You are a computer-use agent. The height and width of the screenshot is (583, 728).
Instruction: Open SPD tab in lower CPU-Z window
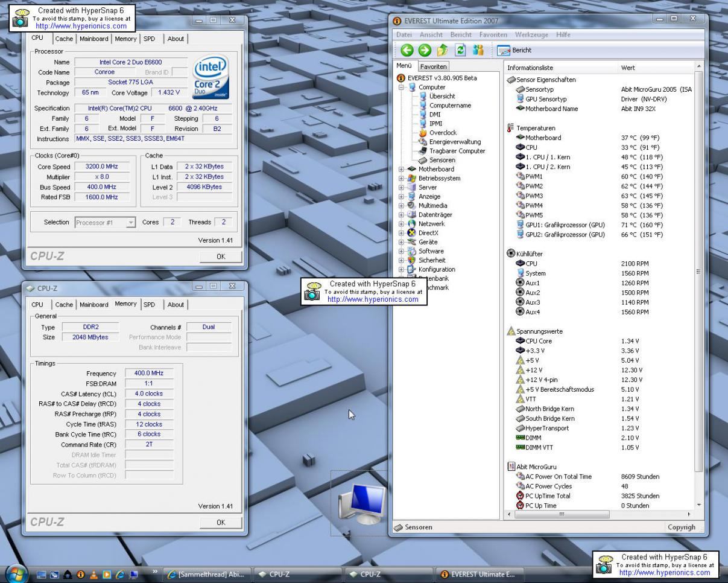tap(149, 305)
